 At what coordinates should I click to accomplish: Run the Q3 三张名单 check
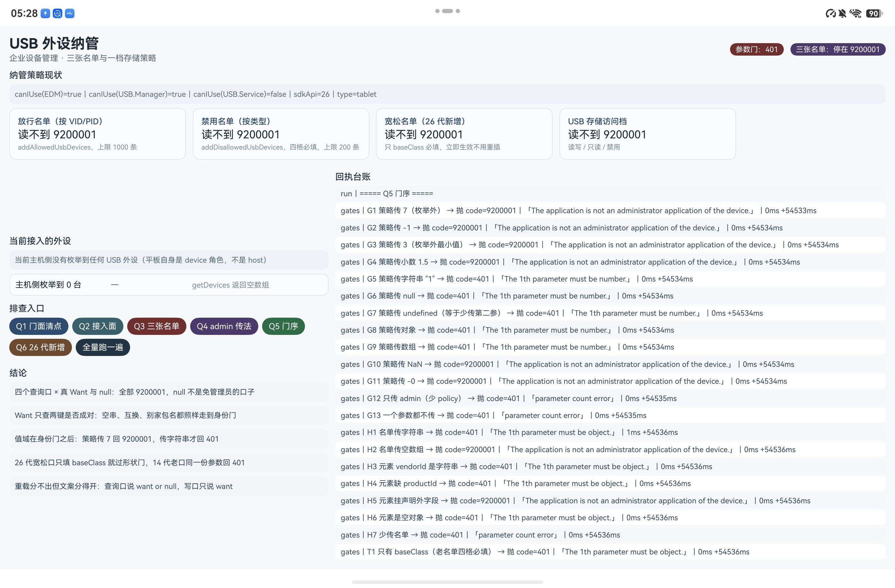click(156, 326)
